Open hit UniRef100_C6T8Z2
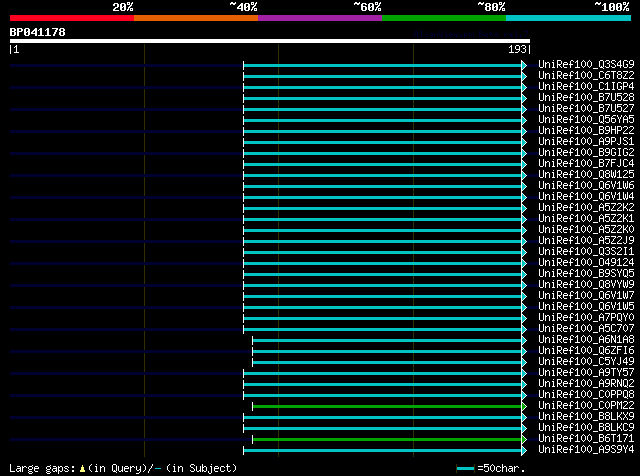This screenshot has width=640, height=476. (586, 75)
